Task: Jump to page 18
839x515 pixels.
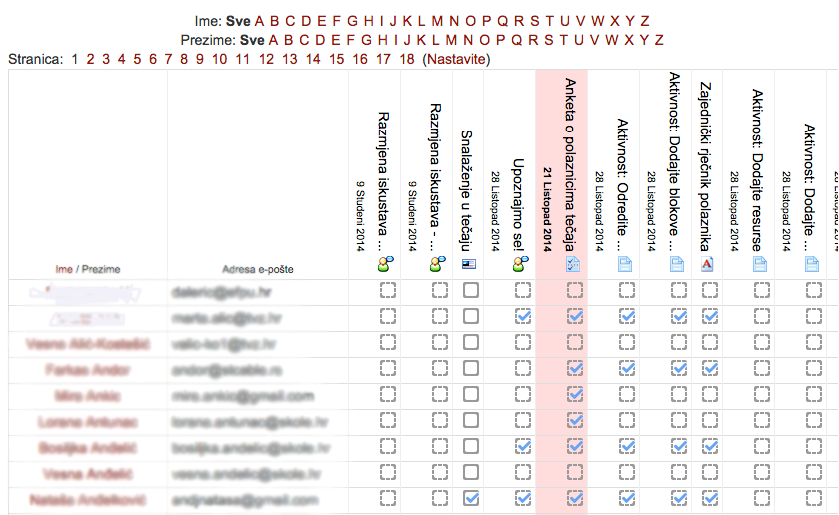Action: coord(407,59)
